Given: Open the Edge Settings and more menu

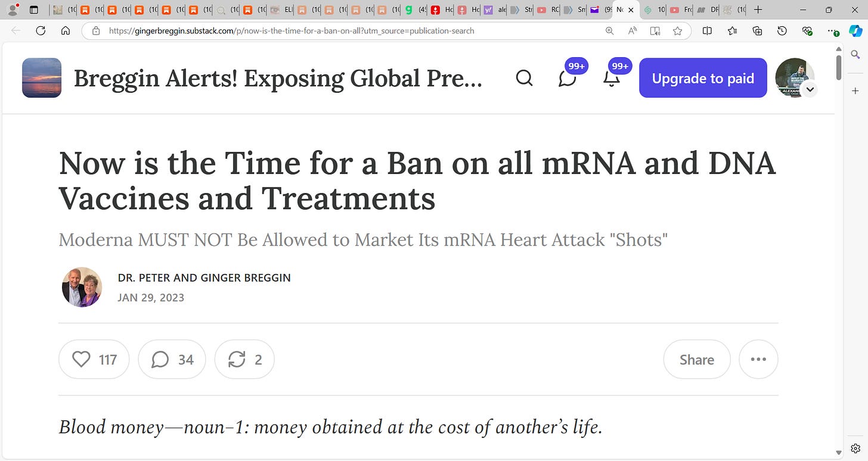Looking at the screenshot, I should [832, 31].
